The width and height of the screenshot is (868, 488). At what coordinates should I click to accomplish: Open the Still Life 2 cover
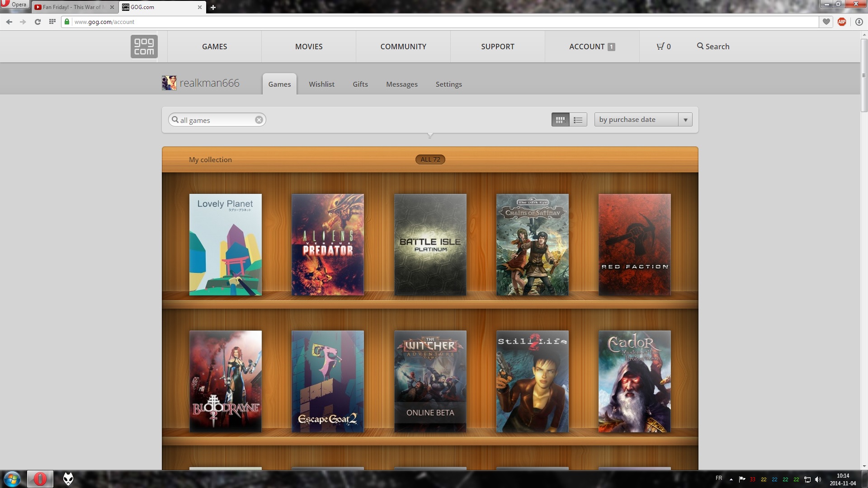533,381
